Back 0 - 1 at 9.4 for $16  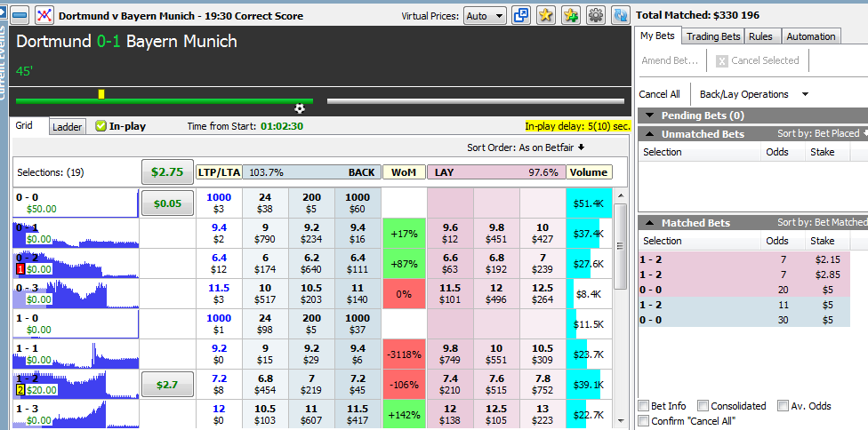[x=358, y=234]
